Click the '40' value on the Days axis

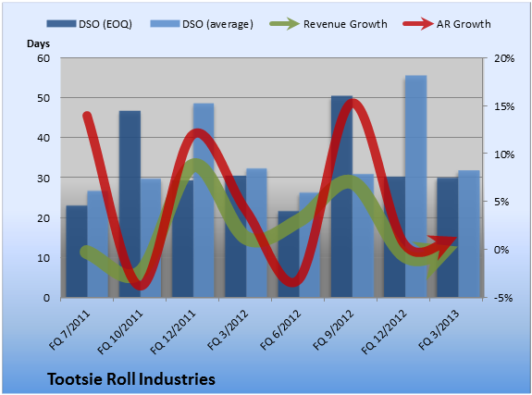tap(43, 138)
